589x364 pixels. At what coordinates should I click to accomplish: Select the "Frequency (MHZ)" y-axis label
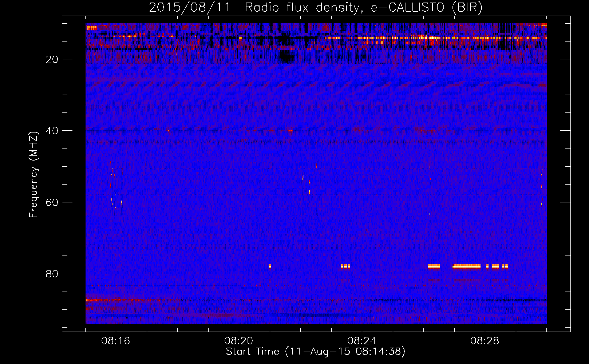click(33, 174)
